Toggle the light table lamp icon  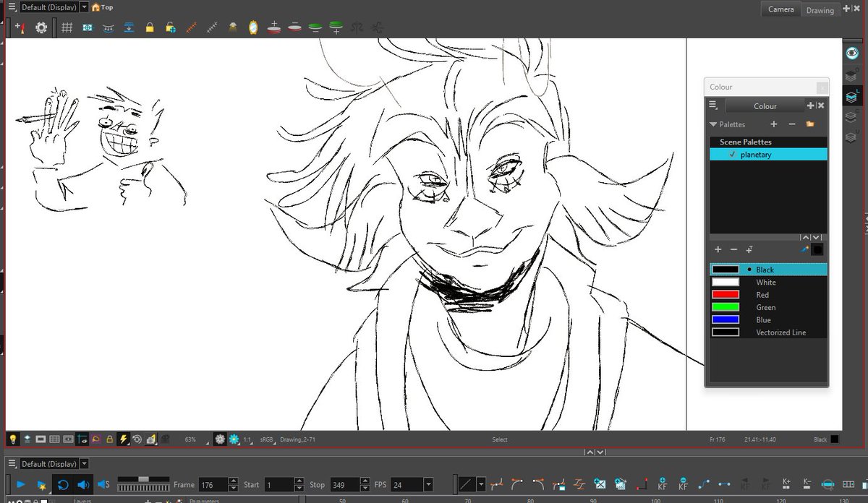click(233, 27)
